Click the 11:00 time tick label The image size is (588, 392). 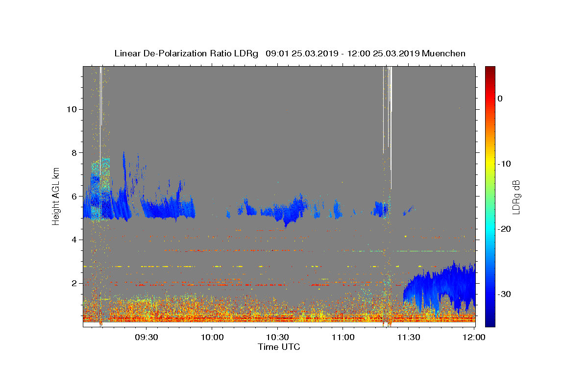(x=343, y=338)
